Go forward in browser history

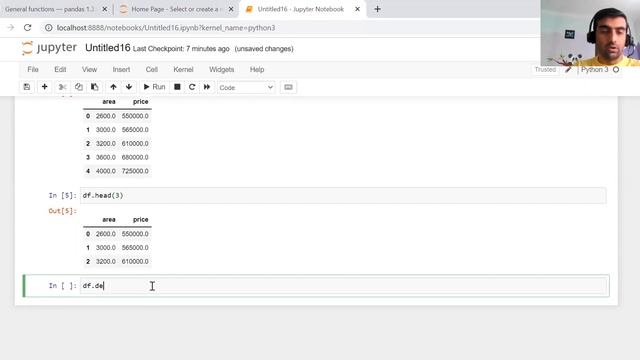11,28
